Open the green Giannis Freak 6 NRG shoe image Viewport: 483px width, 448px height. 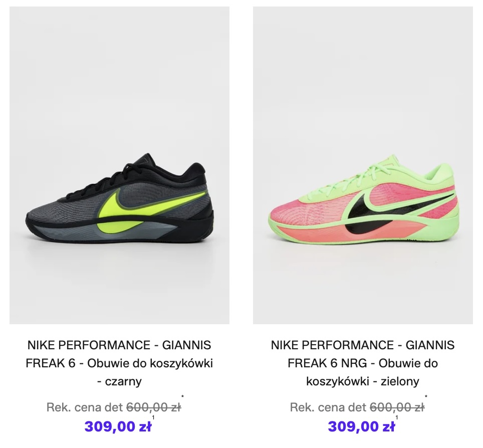click(363, 165)
